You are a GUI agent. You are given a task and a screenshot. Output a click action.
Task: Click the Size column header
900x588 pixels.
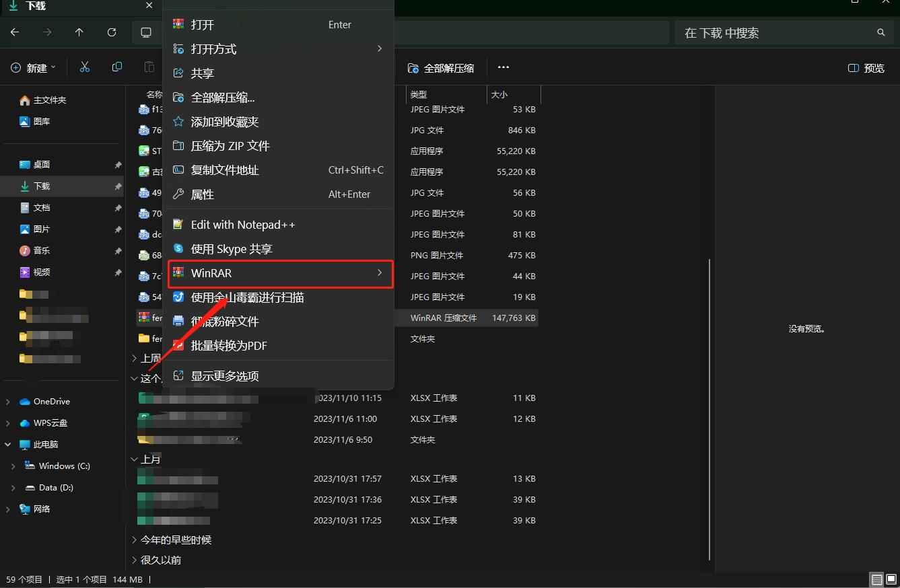point(514,95)
